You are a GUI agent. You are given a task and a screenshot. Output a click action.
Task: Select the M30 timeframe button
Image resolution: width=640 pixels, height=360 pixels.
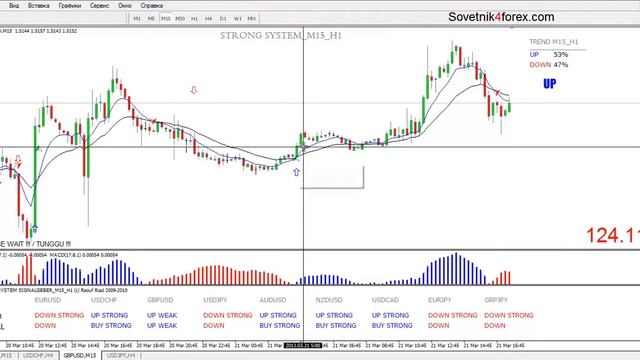pyautogui.click(x=180, y=18)
